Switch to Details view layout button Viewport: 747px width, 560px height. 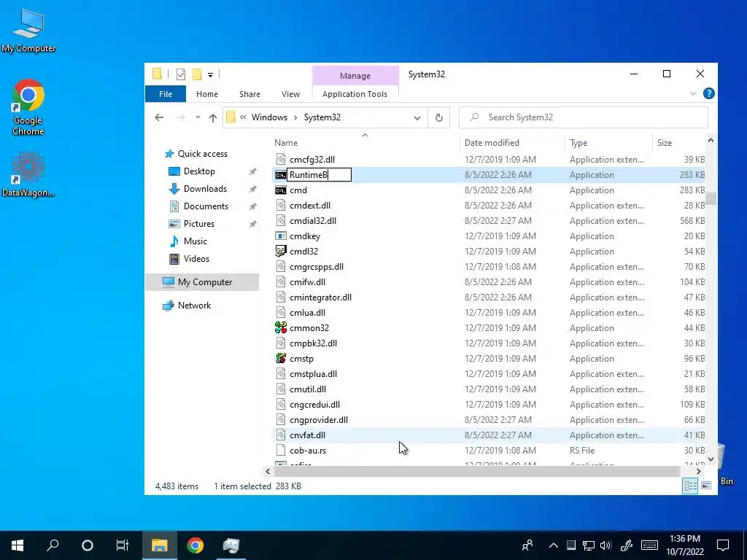690,486
